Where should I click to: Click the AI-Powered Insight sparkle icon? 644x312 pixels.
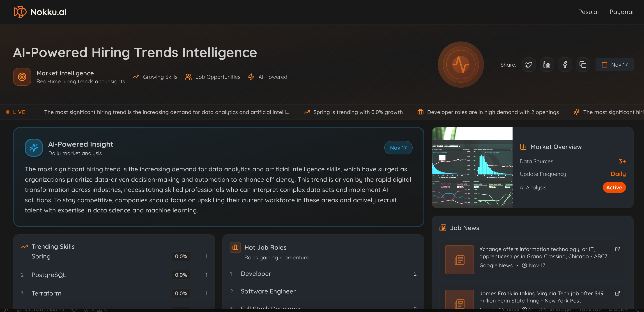tap(34, 148)
